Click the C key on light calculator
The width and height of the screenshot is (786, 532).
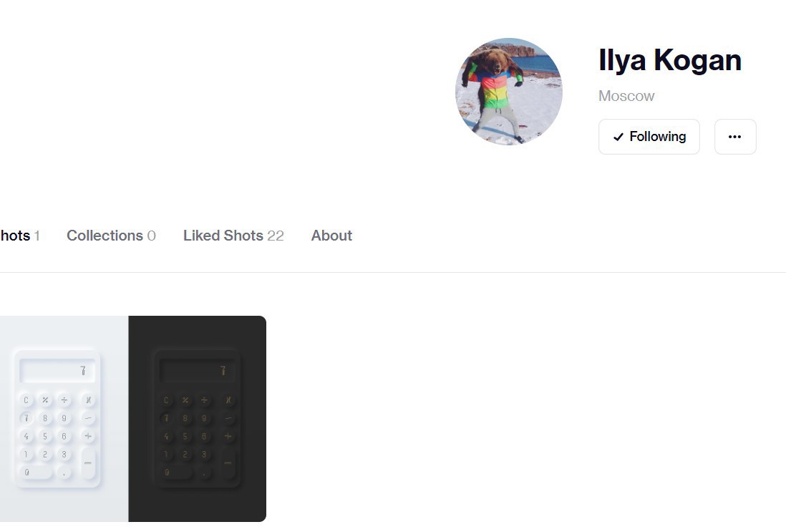(x=26, y=400)
